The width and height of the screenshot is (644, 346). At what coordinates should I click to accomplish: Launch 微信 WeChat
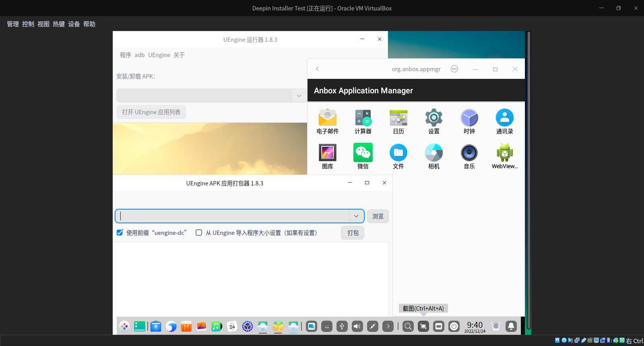(x=363, y=157)
